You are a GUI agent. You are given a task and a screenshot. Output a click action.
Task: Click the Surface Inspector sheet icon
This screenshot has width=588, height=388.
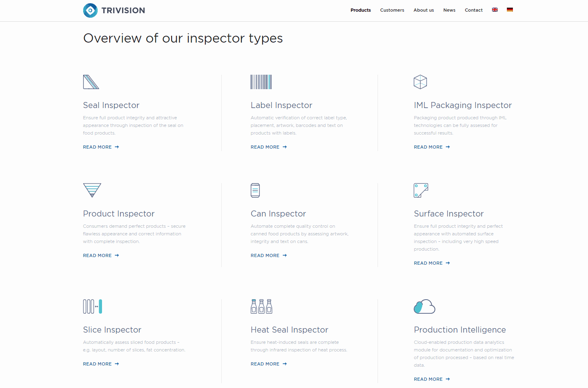click(x=421, y=190)
